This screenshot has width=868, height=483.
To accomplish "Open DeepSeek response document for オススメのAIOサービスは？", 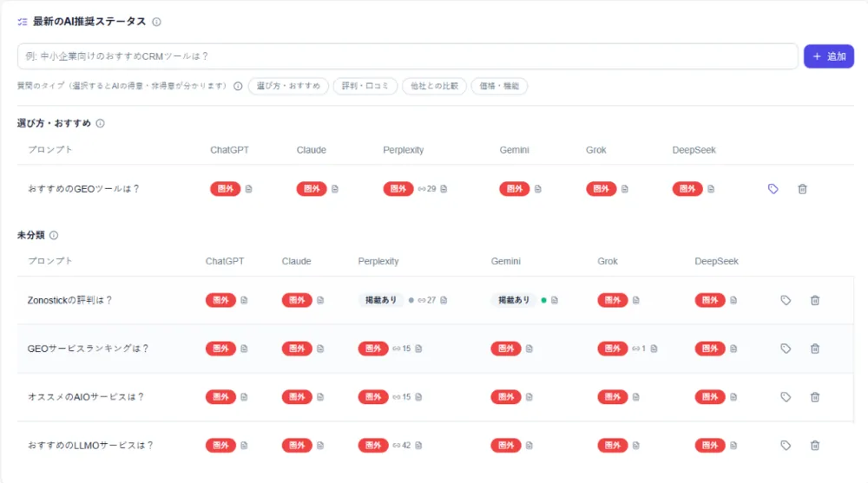I will pyautogui.click(x=733, y=396).
